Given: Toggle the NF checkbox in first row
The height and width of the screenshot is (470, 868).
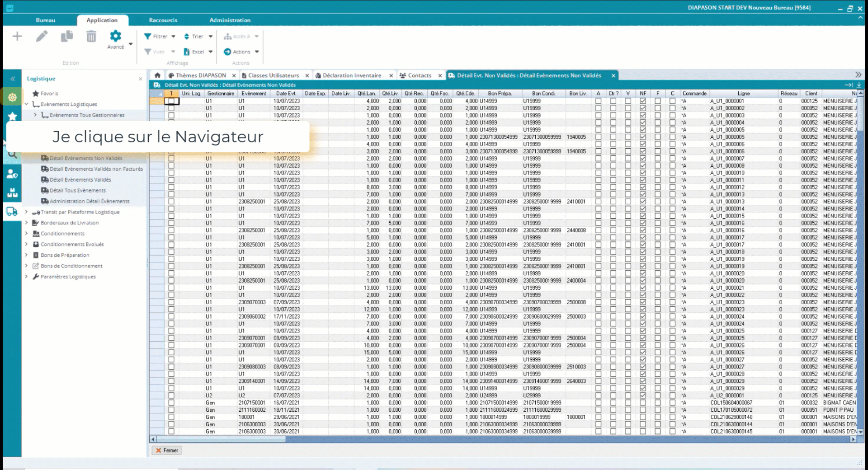Looking at the screenshot, I should (x=643, y=101).
